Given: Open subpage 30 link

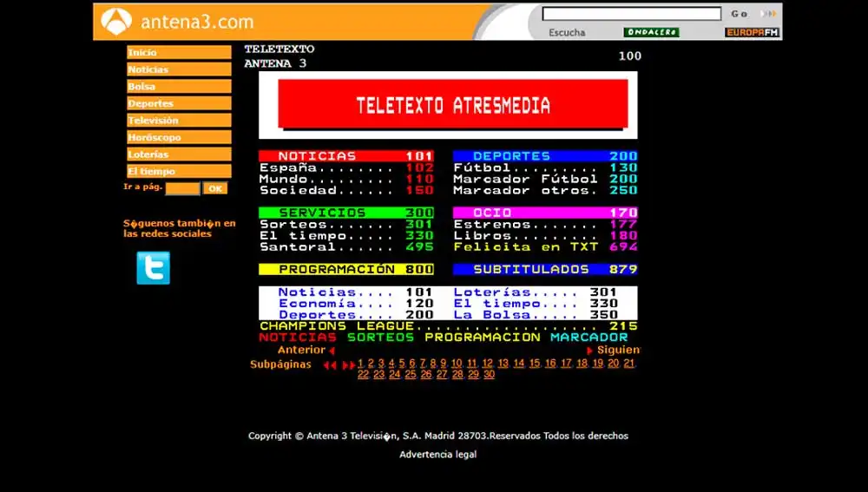Looking at the screenshot, I should tap(489, 375).
